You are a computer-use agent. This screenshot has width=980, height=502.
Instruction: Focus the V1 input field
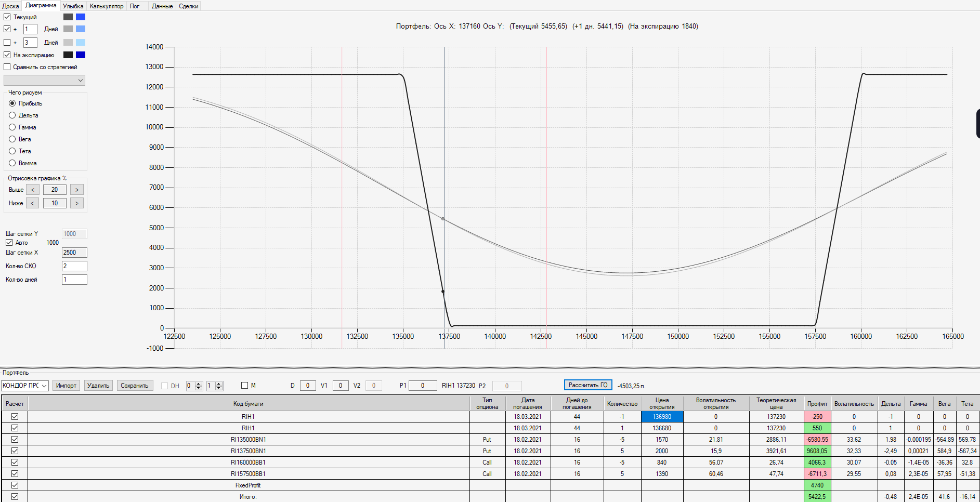click(x=341, y=386)
